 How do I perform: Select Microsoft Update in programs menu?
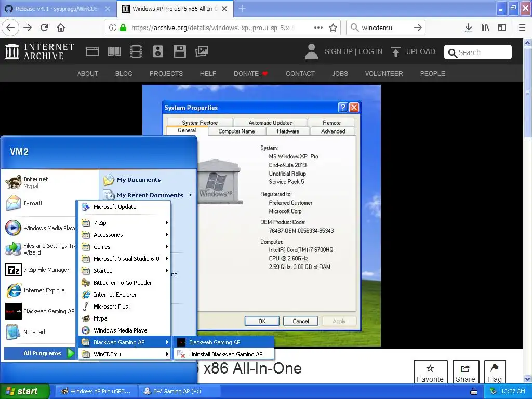click(x=125, y=207)
